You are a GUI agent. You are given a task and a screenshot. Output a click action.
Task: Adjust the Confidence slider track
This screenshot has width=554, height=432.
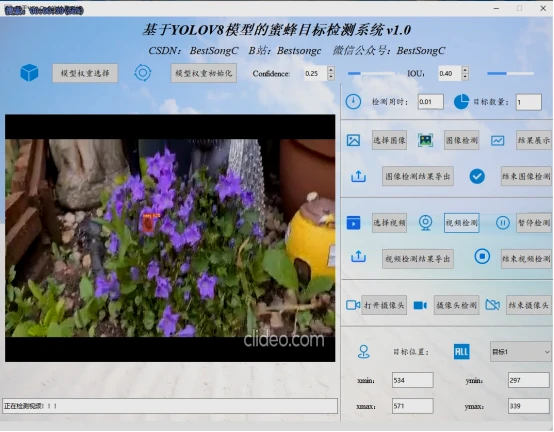click(371, 73)
